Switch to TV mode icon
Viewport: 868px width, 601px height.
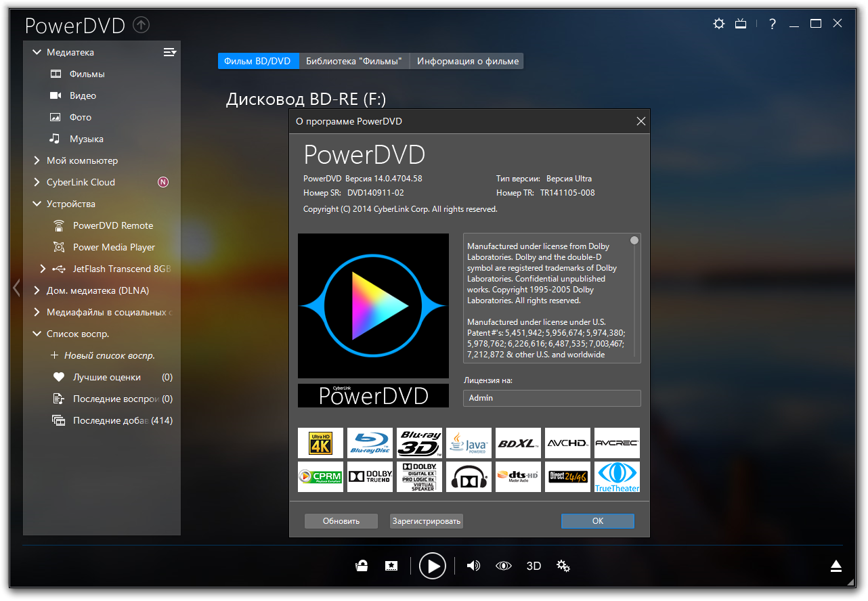(741, 24)
